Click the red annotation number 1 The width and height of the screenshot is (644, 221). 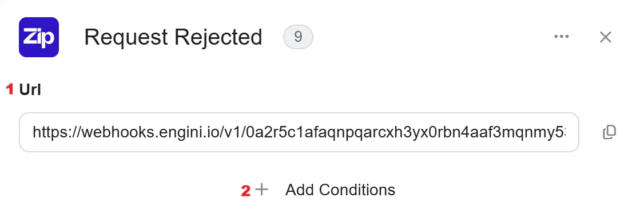click(10, 89)
